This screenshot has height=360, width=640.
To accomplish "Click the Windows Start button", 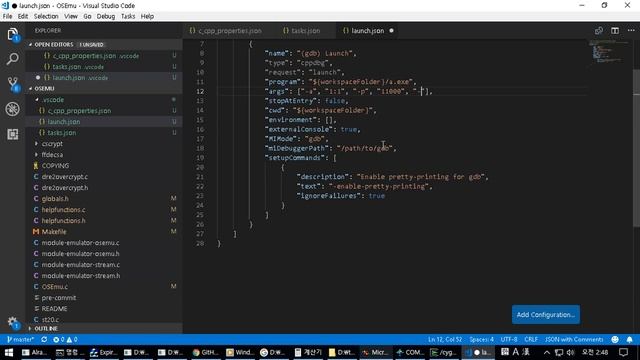I will 9,352.
